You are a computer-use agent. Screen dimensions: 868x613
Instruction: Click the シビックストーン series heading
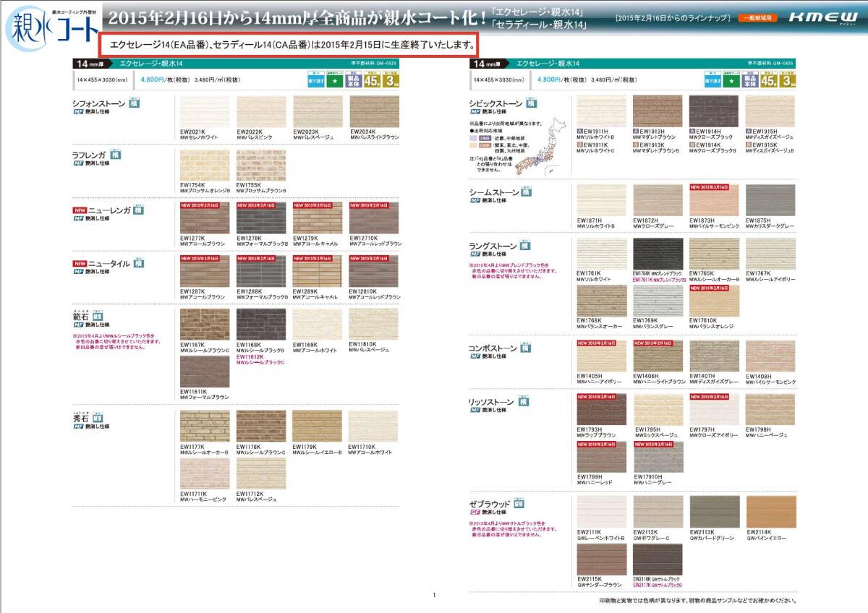[x=495, y=103]
